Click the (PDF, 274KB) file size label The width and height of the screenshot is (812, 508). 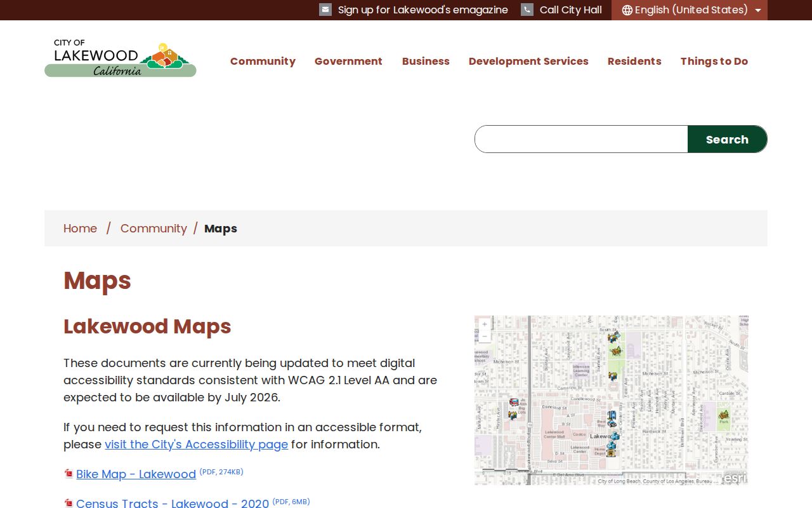click(221, 472)
